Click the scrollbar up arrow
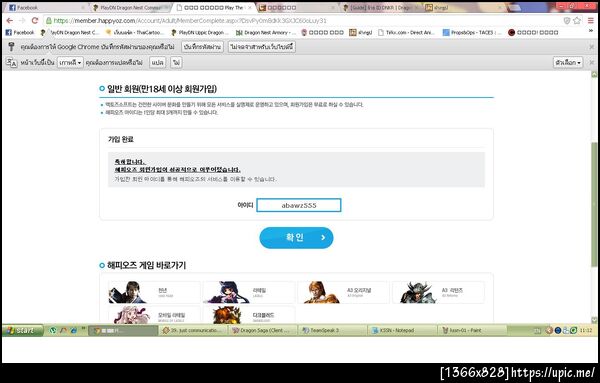 tap(594, 75)
